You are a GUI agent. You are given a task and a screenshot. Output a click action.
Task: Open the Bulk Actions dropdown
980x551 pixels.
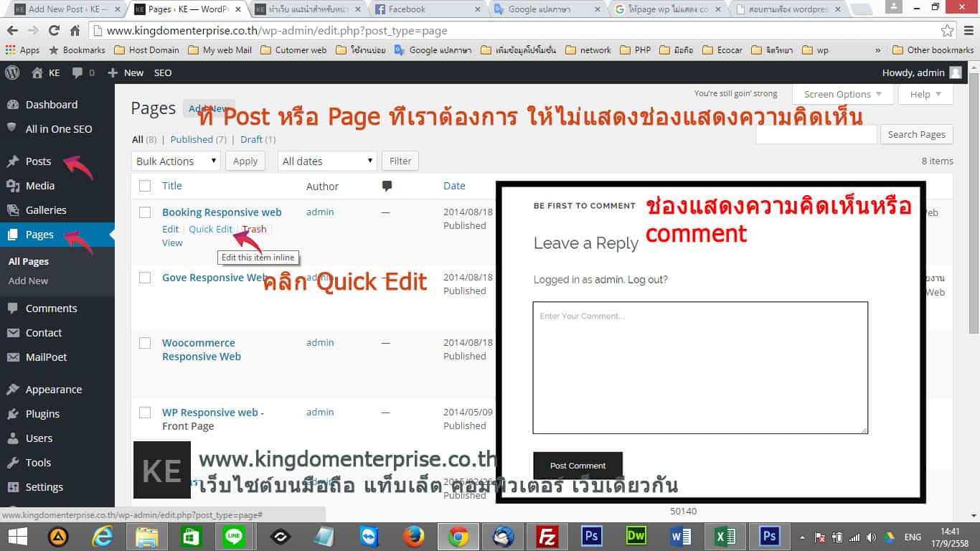(x=175, y=161)
